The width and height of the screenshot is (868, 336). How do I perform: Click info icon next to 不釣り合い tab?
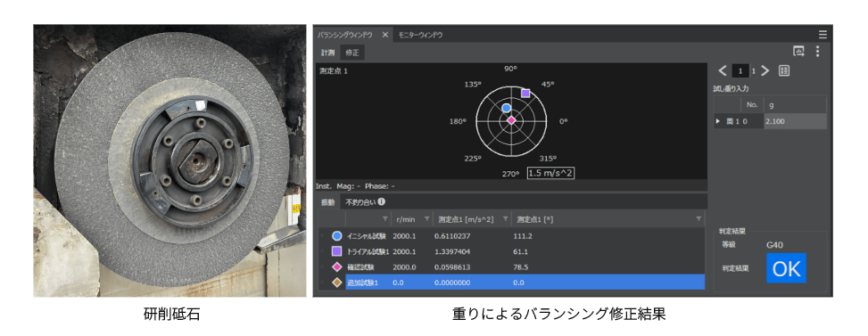click(382, 201)
